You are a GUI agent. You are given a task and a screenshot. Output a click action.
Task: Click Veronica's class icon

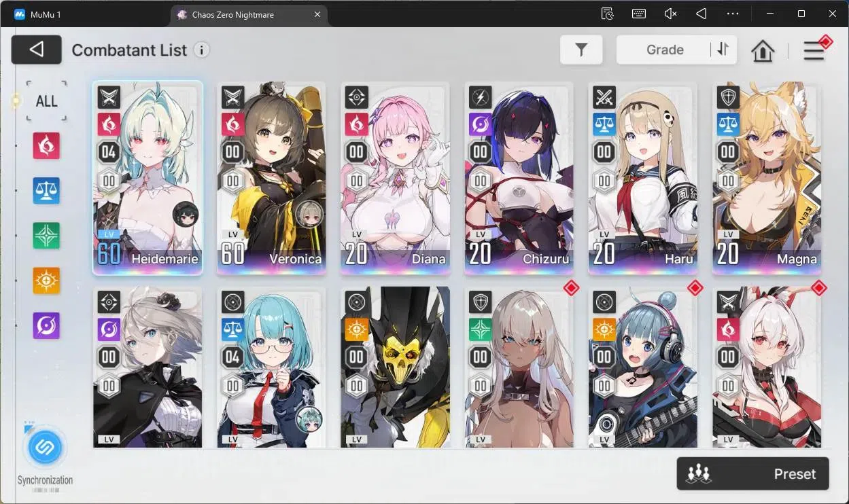pos(232,97)
